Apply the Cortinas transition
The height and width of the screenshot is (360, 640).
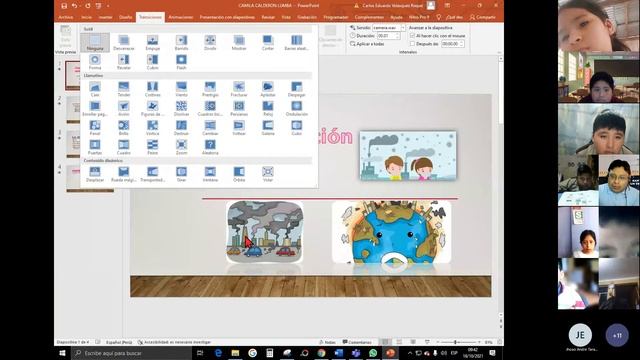coord(153,89)
